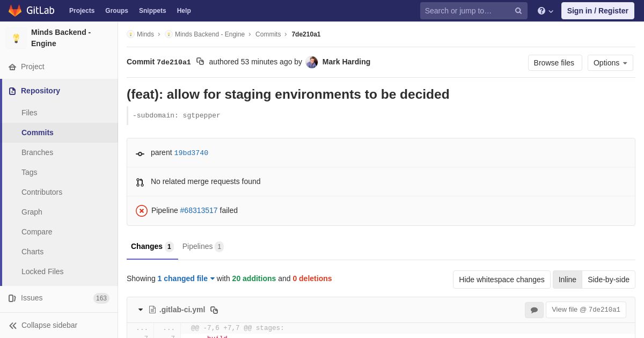Collapse the .gitlab-ci.yml diff

141,310
